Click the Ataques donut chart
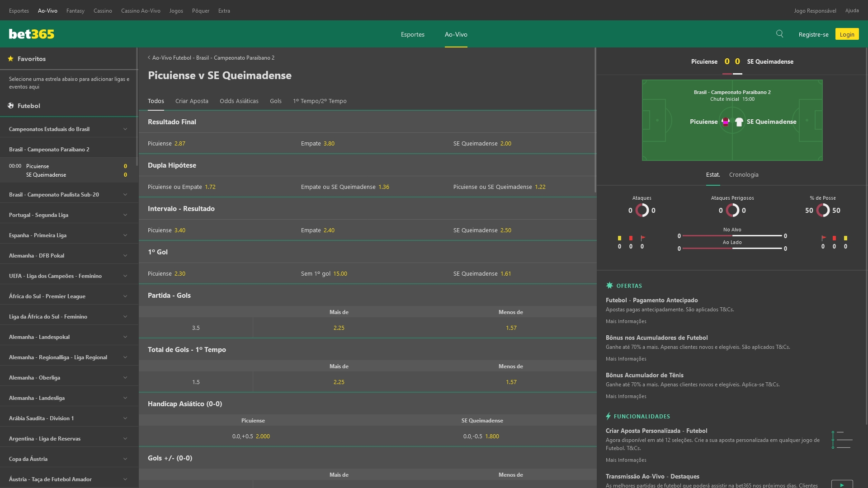Viewport: 868px width, 488px height. tap(642, 210)
